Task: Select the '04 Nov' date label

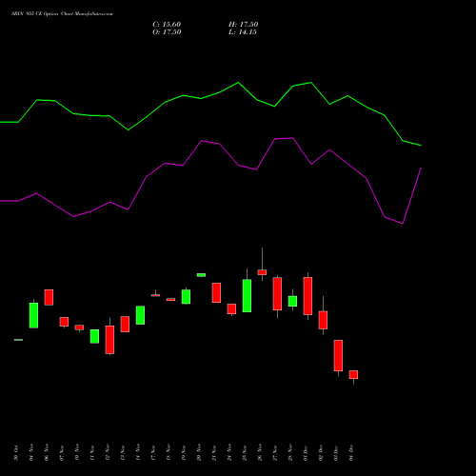Action: [31, 452]
